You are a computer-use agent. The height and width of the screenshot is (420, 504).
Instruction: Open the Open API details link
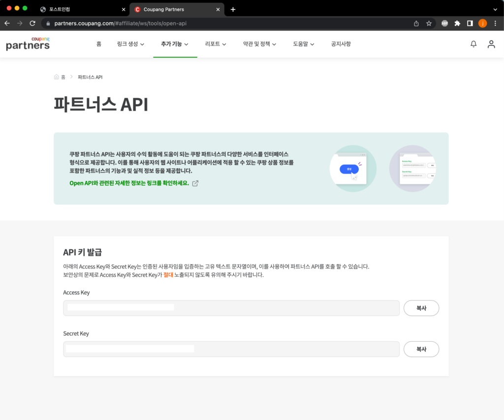click(x=129, y=183)
